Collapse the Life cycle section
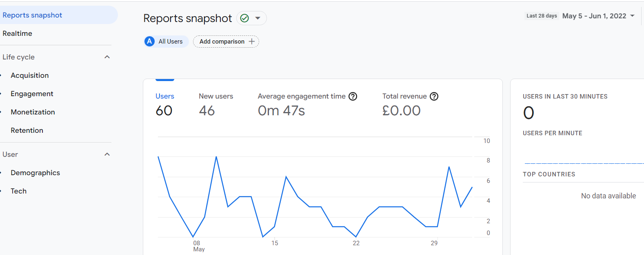Screen dimensions: 644x255 [x=107, y=57]
